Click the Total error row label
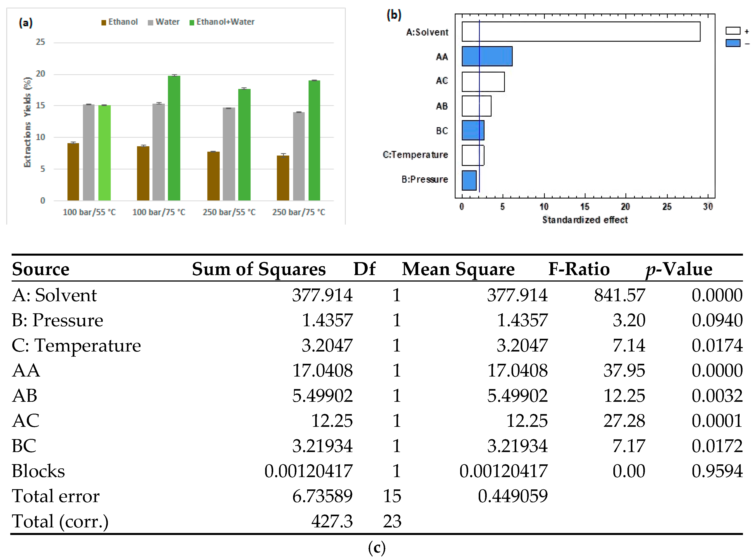Screen dimensions: 753x560 coord(56,496)
